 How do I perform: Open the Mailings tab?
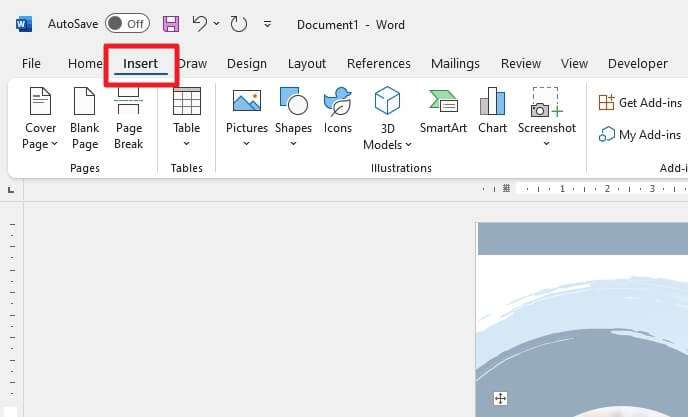coord(455,64)
